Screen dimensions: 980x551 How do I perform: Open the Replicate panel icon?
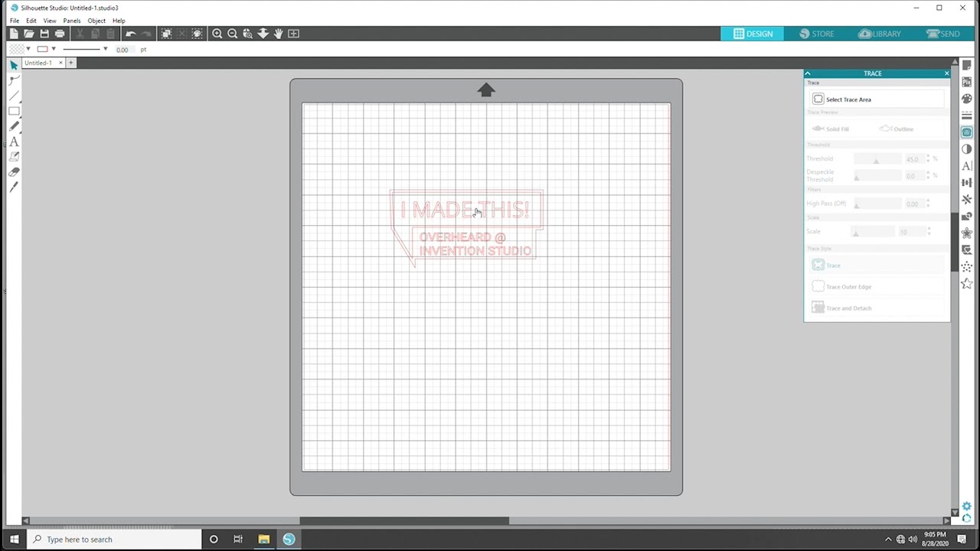point(967,200)
